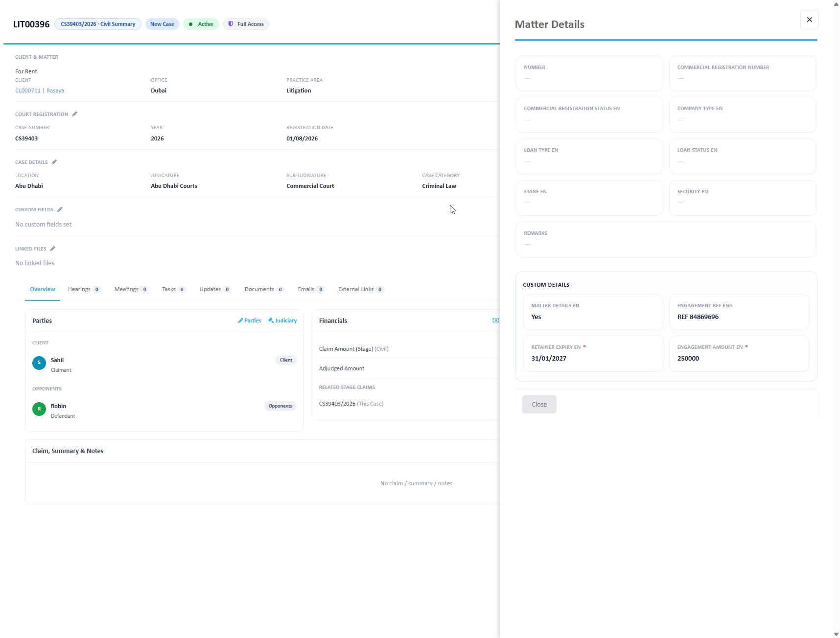Click the LIT00396 case heading
Image resolution: width=840 pixels, height=638 pixels.
(31, 24)
